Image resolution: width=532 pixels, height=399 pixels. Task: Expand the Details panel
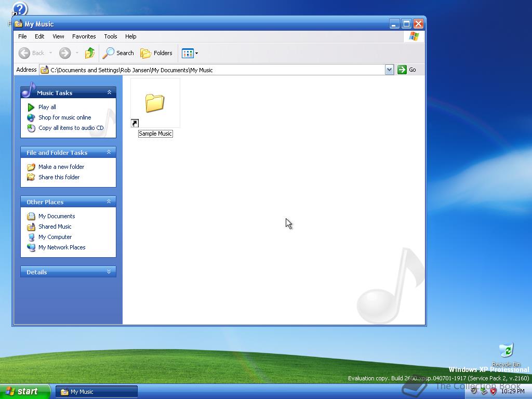pyautogui.click(x=109, y=271)
